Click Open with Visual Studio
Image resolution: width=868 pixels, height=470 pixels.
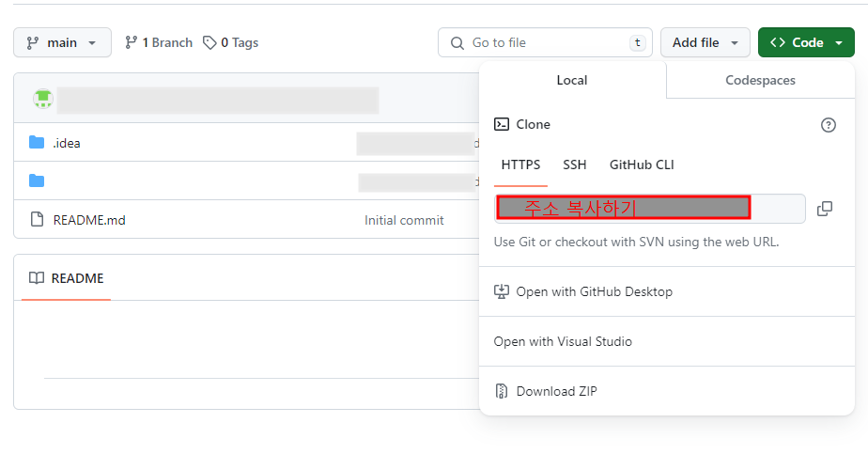coord(667,341)
